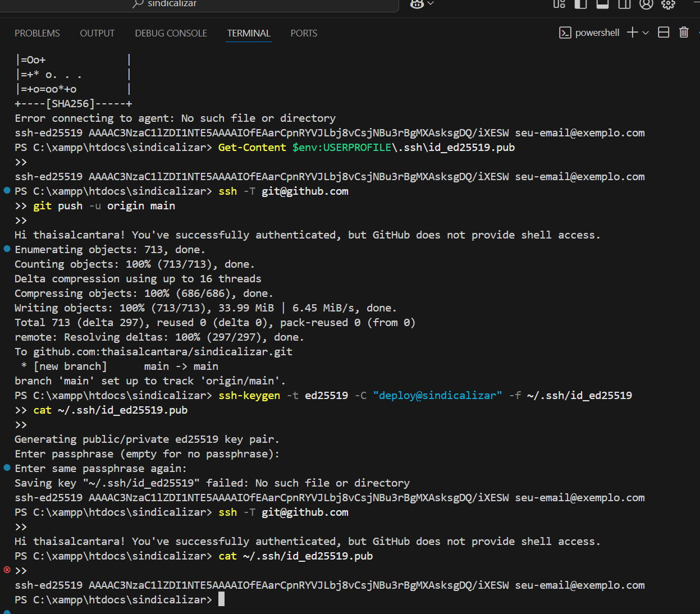
Task: Open the Manage settings gear
Action: coord(668,4)
